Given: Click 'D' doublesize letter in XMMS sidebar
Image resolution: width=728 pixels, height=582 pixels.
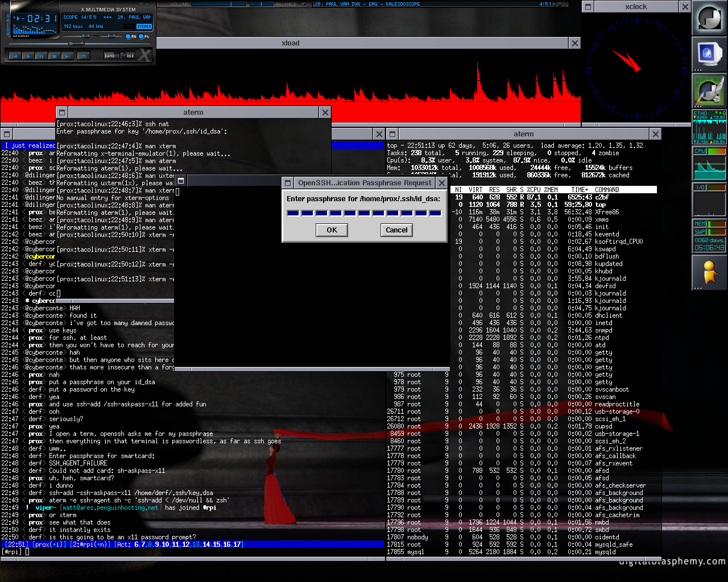Looking at the screenshot, I should pyautogui.click(x=8, y=30).
